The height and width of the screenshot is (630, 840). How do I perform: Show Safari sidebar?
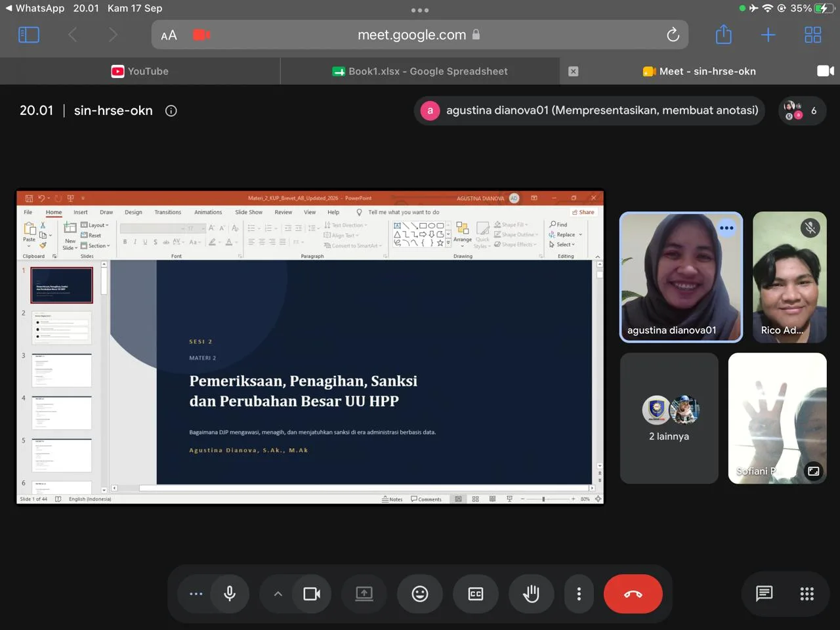pyautogui.click(x=29, y=35)
